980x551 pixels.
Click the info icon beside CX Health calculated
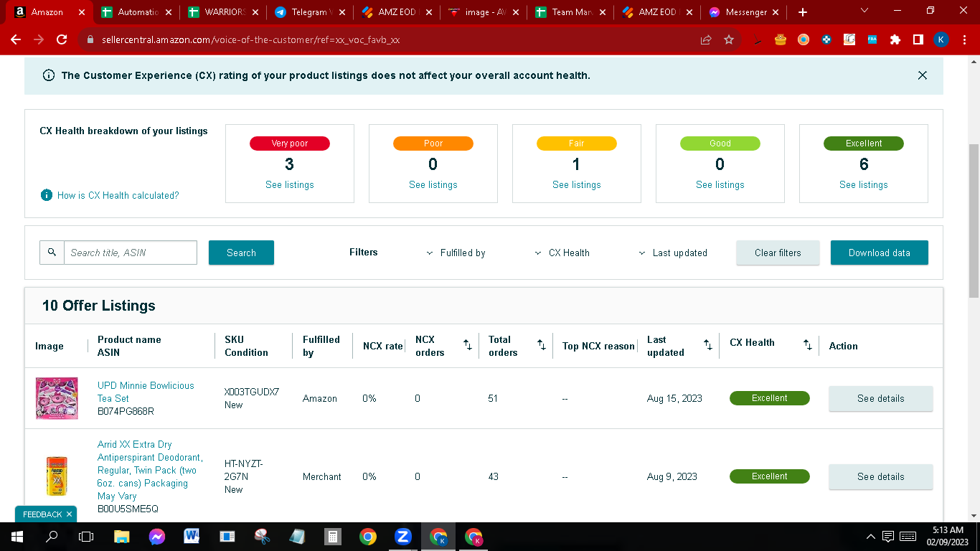click(47, 195)
